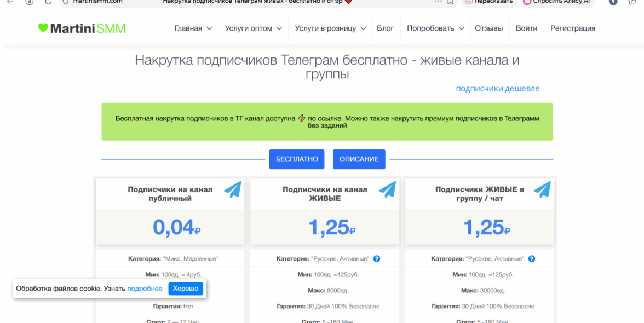Click Telegram icon on группу / чат card

point(542,189)
